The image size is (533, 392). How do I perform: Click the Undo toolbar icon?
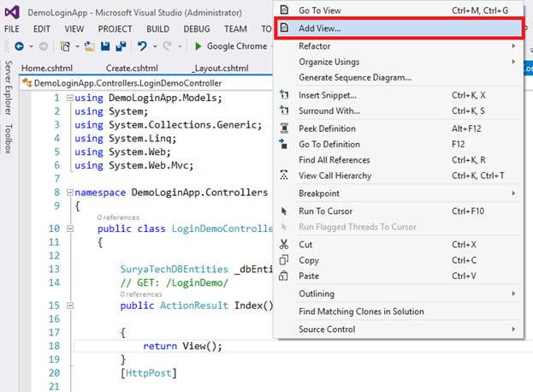142,46
